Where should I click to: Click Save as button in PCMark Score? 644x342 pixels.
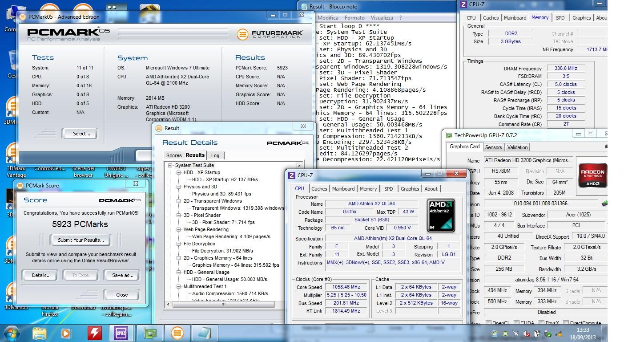pyautogui.click(x=122, y=275)
